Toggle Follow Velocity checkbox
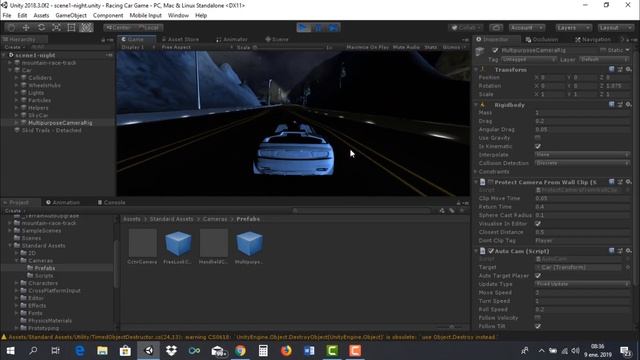Screen dimensions: 640x360 point(538,318)
